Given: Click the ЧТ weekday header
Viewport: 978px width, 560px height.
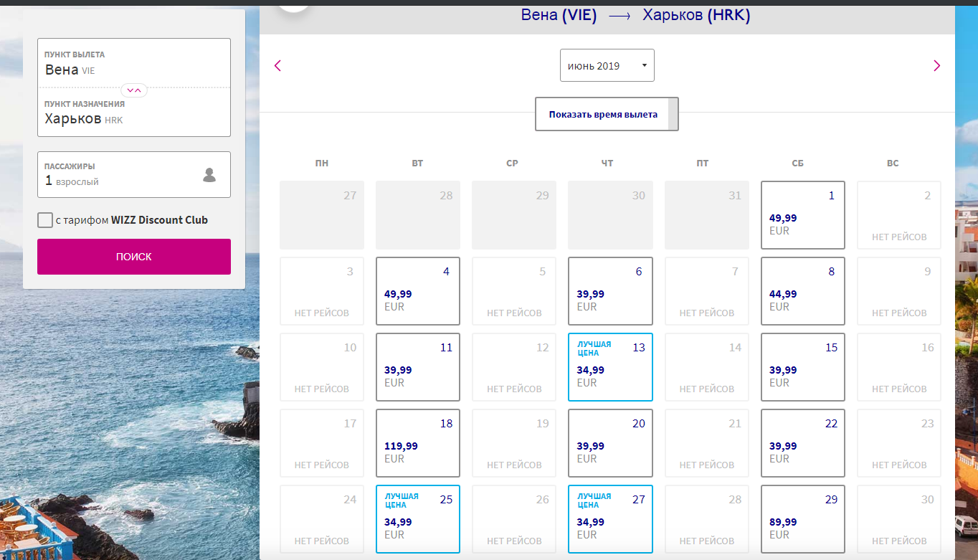Looking at the screenshot, I should (x=607, y=163).
